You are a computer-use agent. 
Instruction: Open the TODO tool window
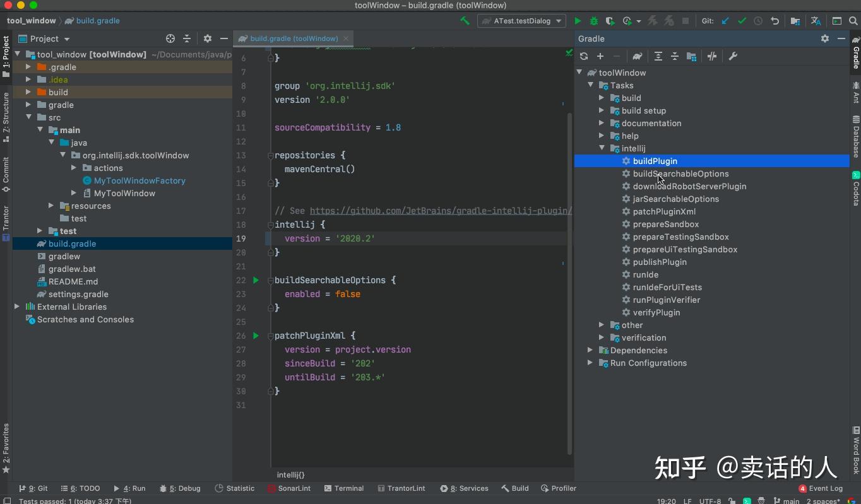80,488
